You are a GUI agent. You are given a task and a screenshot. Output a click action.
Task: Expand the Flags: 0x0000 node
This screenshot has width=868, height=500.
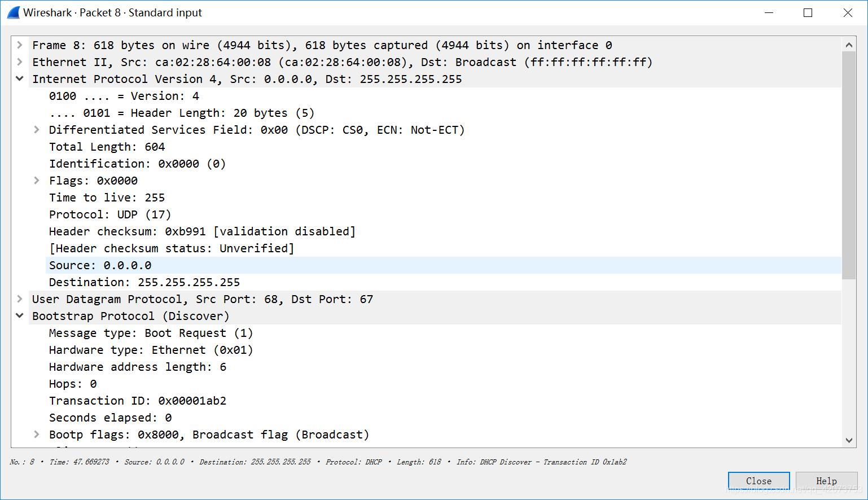point(37,181)
